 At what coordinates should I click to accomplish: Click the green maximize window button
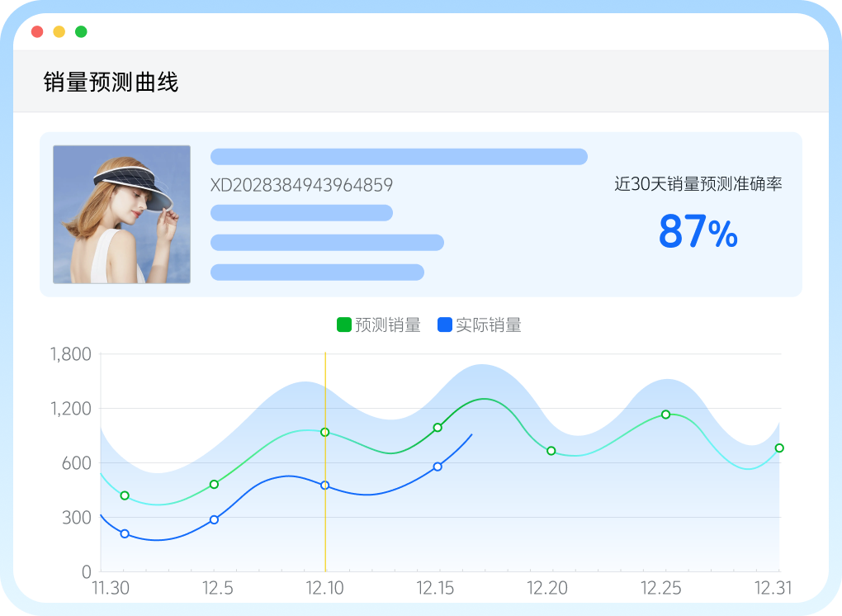(81, 32)
